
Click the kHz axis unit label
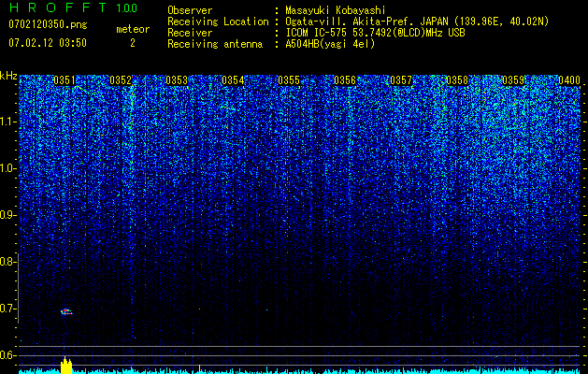pyautogui.click(x=8, y=76)
